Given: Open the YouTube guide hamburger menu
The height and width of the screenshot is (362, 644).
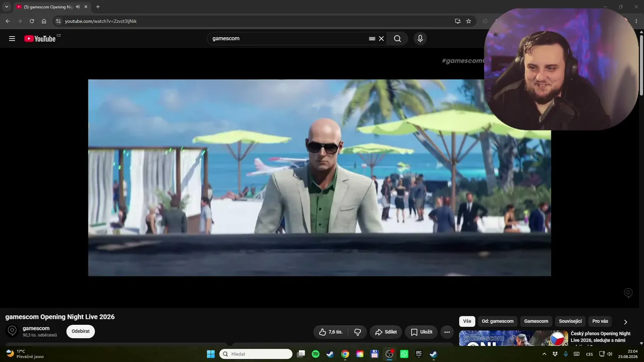Looking at the screenshot, I should click(12, 39).
